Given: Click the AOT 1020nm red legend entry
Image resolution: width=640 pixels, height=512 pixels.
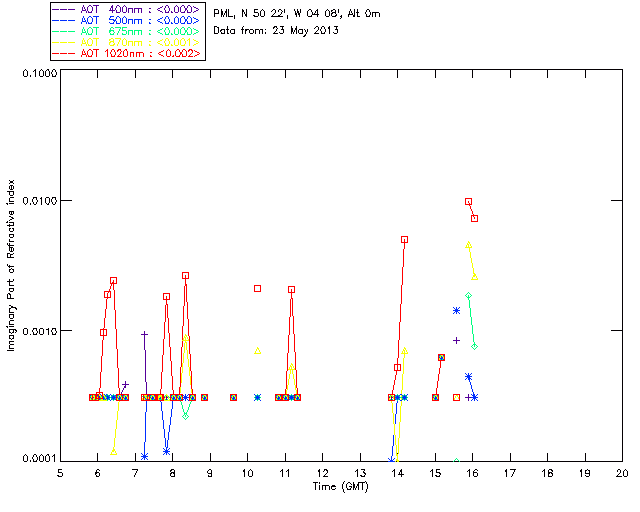Looking at the screenshot, I should [127, 53].
